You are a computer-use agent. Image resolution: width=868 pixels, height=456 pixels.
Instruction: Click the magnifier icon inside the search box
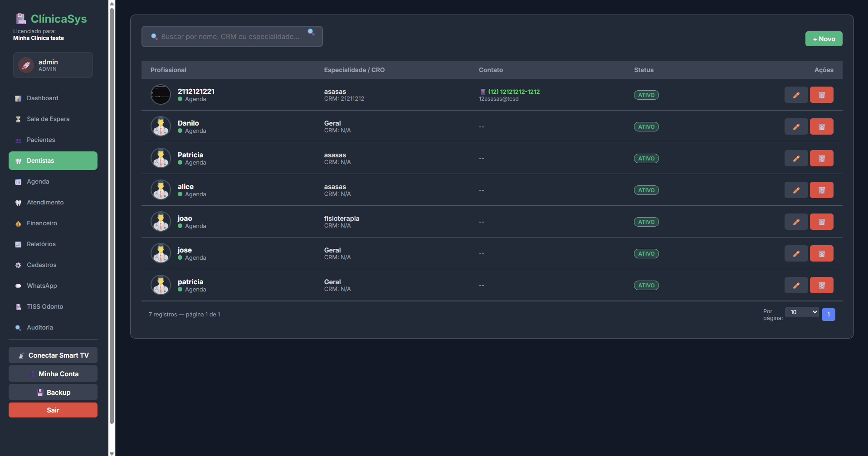311,32
